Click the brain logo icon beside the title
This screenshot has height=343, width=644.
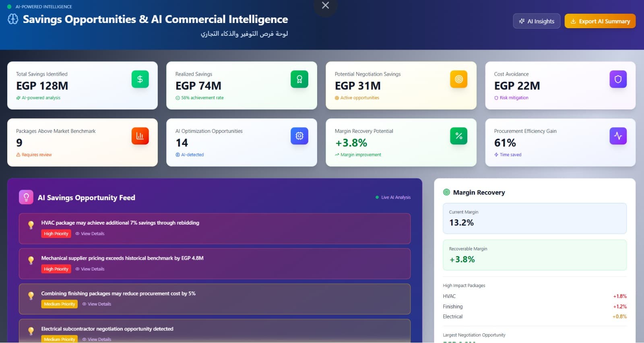pyautogui.click(x=13, y=19)
